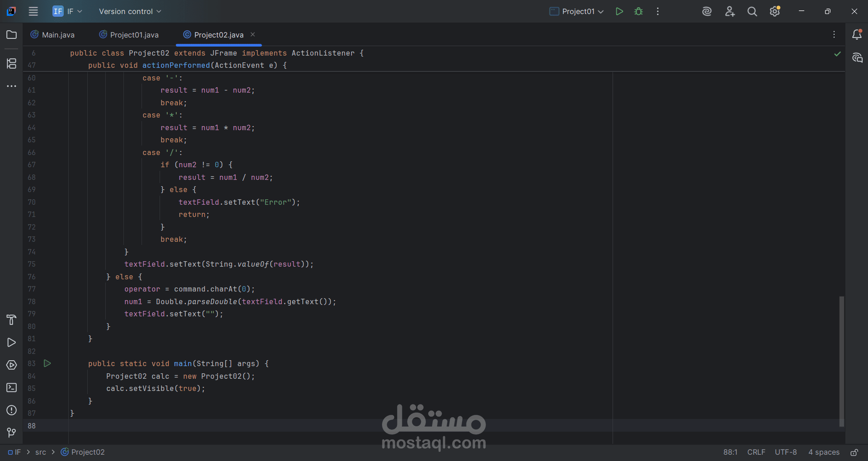
Task: Run Project01 with the green play button
Action: coord(619,11)
